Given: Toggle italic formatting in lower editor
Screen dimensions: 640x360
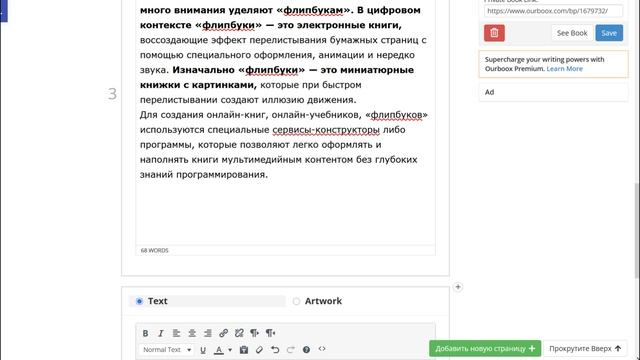Looking at the screenshot, I should [x=161, y=333].
